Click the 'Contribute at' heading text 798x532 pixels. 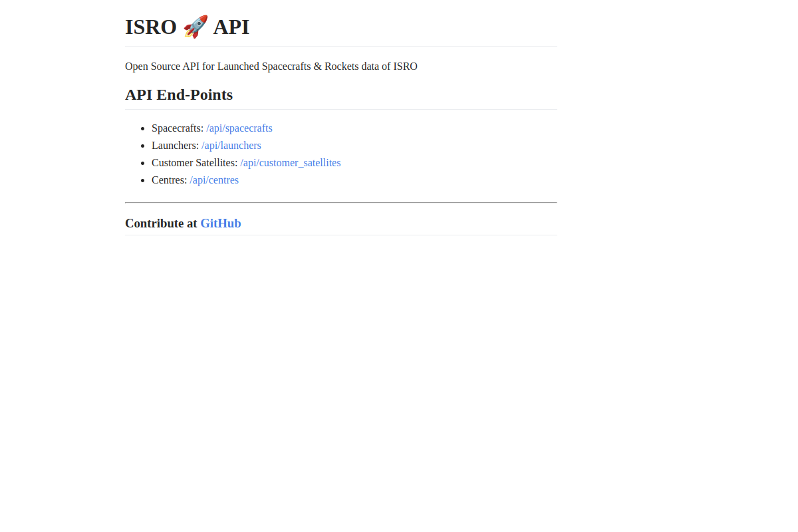point(161,223)
